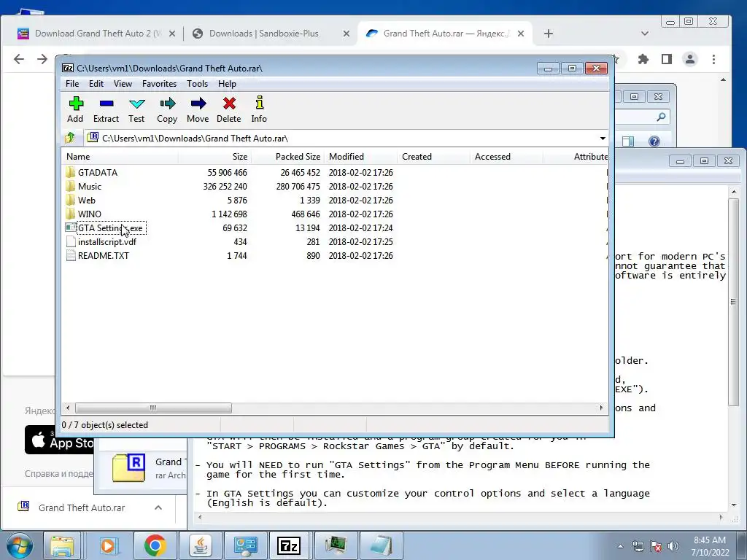The height and width of the screenshot is (560, 747).
Task: Switch to Downloads Sandboxie-Plus tab
Action: [x=263, y=34]
